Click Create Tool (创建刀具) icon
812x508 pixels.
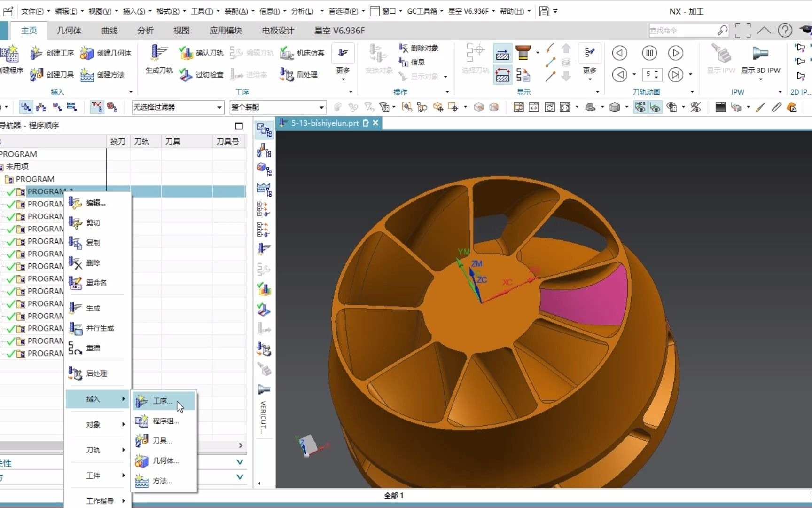point(36,74)
